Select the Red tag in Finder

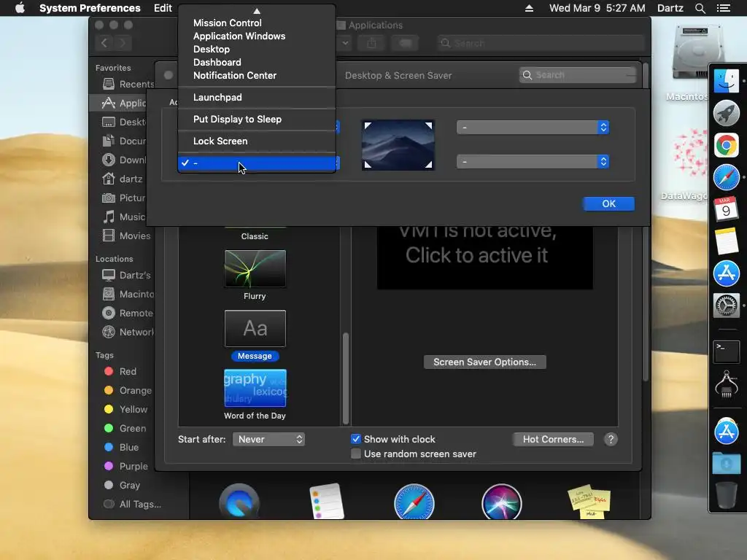120,371
